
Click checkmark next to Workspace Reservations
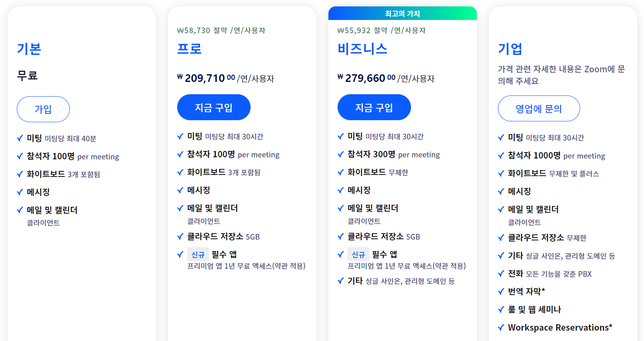(x=501, y=327)
